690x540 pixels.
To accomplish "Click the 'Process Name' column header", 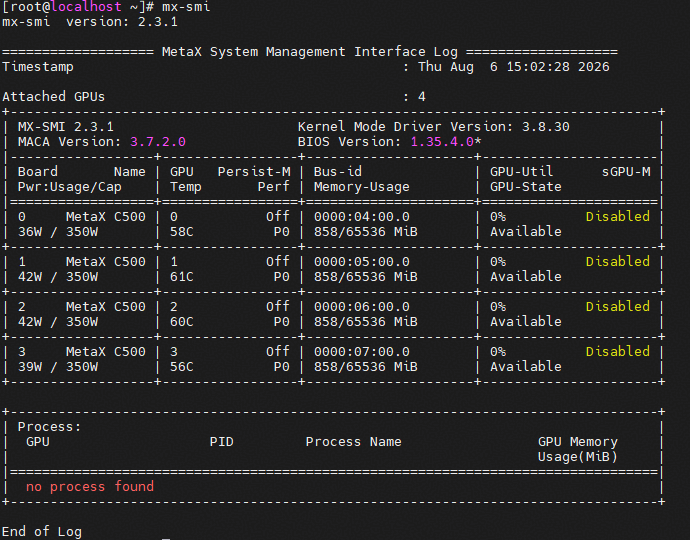I will click(x=353, y=442).
